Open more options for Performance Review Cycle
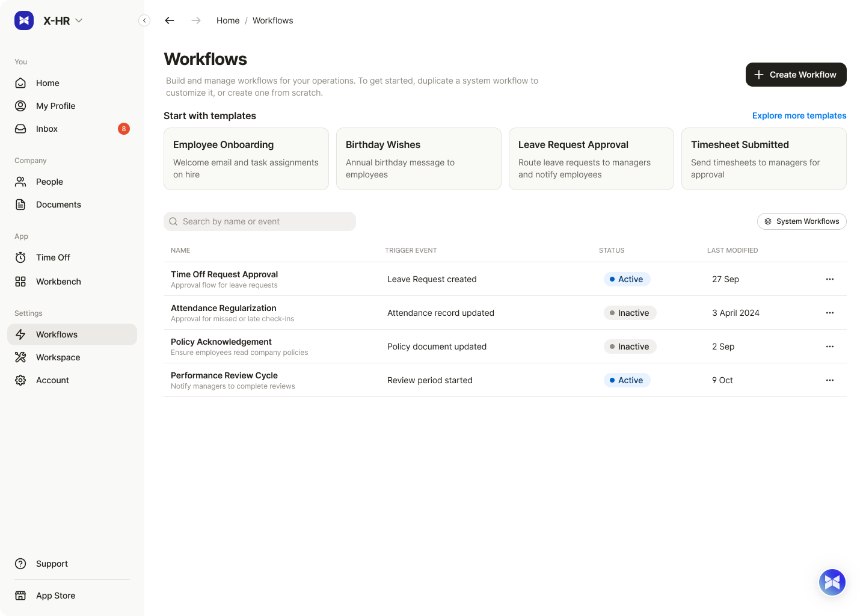The width and height of the screenshot is (866, 616). point(830,380)
